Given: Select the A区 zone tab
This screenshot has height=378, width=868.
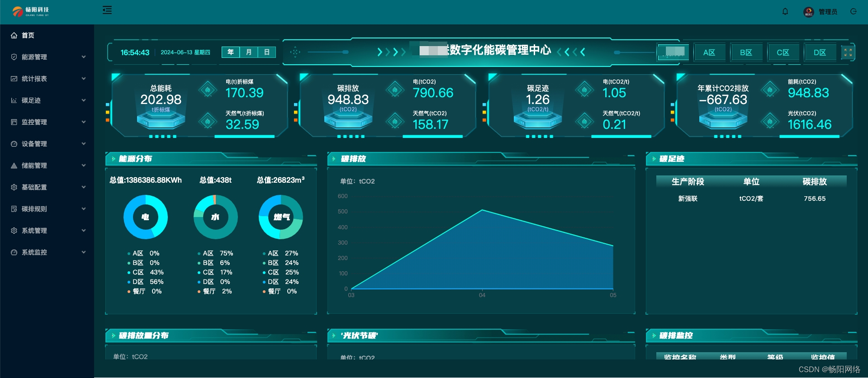Looking at the screenshot, I should pos(709,52).
